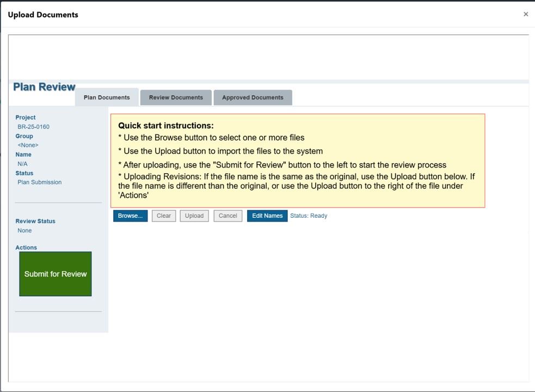Click the N/A value under Name

pyautogui.click(x=22, y=164)
